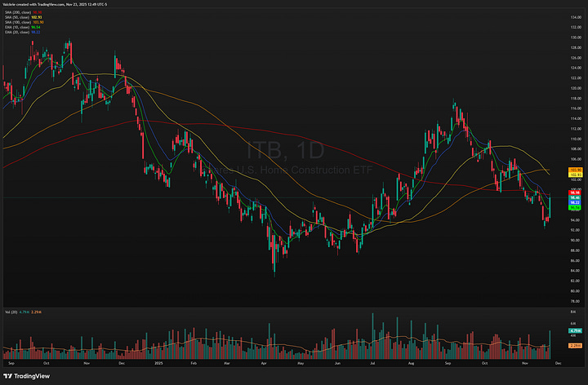Select the SMA (50, close) indicator legend
Viewport: 588px width, 385px height.
point(23,17)
